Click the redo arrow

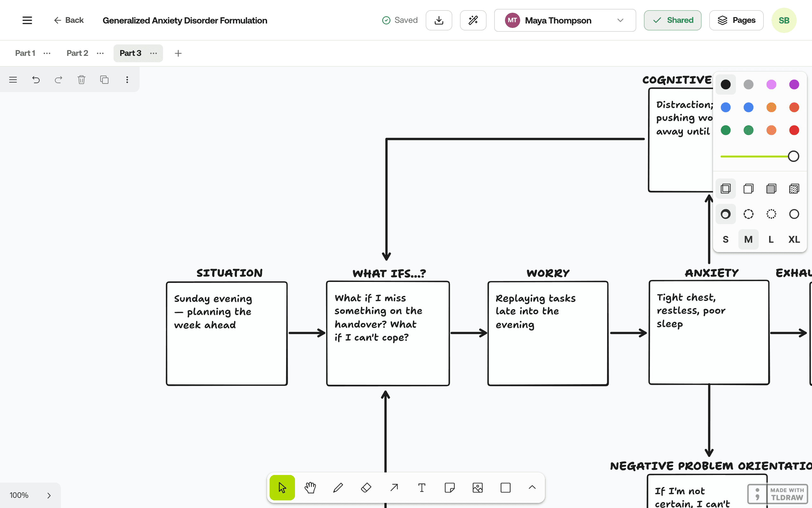point(58,80)
